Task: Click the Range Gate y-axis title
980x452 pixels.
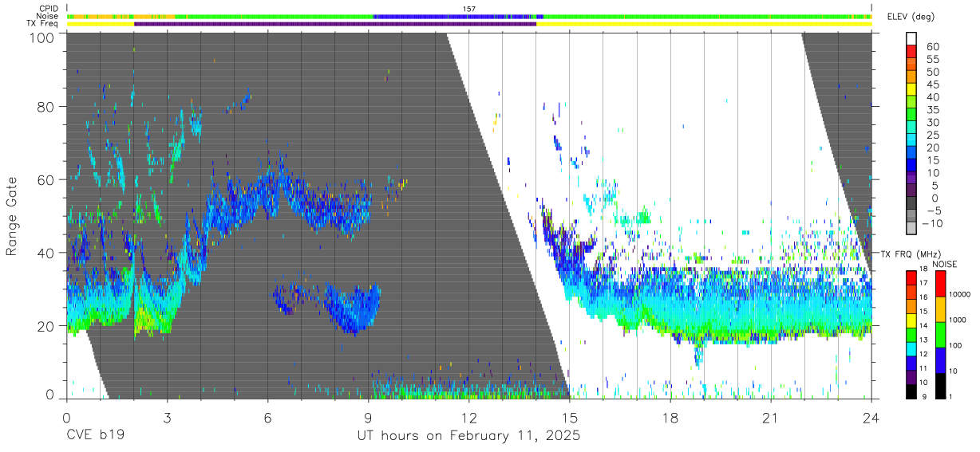Action: (x=12, y=217)
